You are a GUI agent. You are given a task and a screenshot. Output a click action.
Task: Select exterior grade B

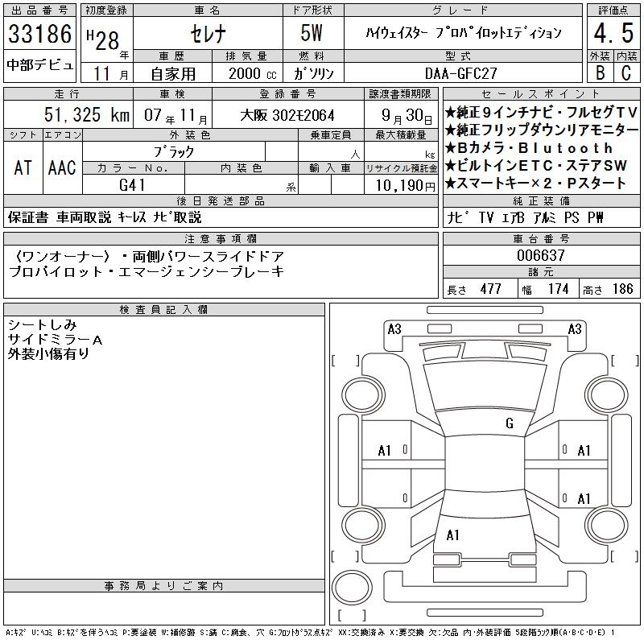click(600, 72)
